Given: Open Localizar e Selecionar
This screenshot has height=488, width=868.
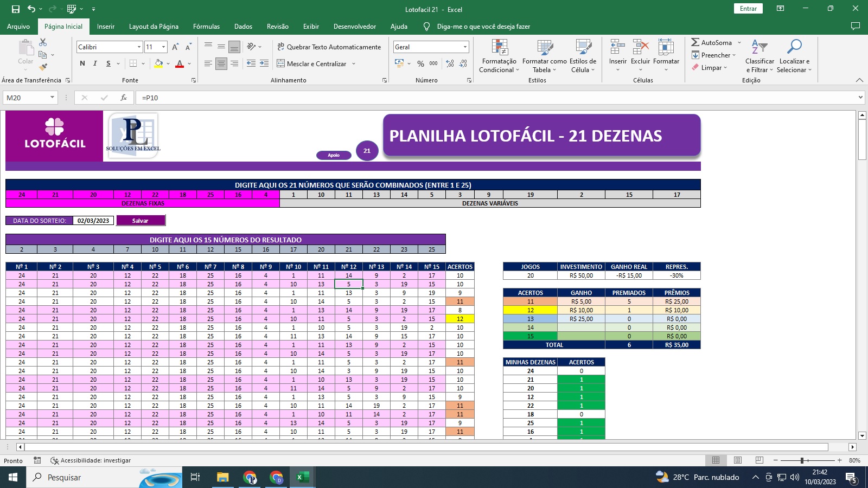Looking at the screenshot, I should tap(794, 56).
